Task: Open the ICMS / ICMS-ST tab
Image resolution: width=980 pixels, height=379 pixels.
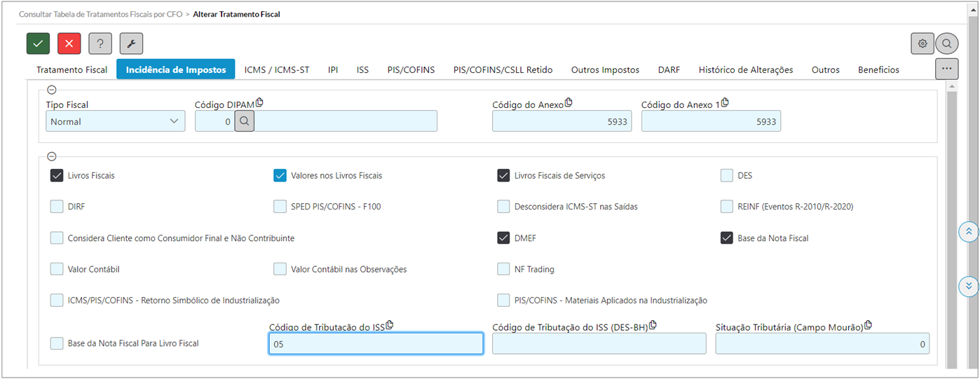Action: (x=277, y=69)
